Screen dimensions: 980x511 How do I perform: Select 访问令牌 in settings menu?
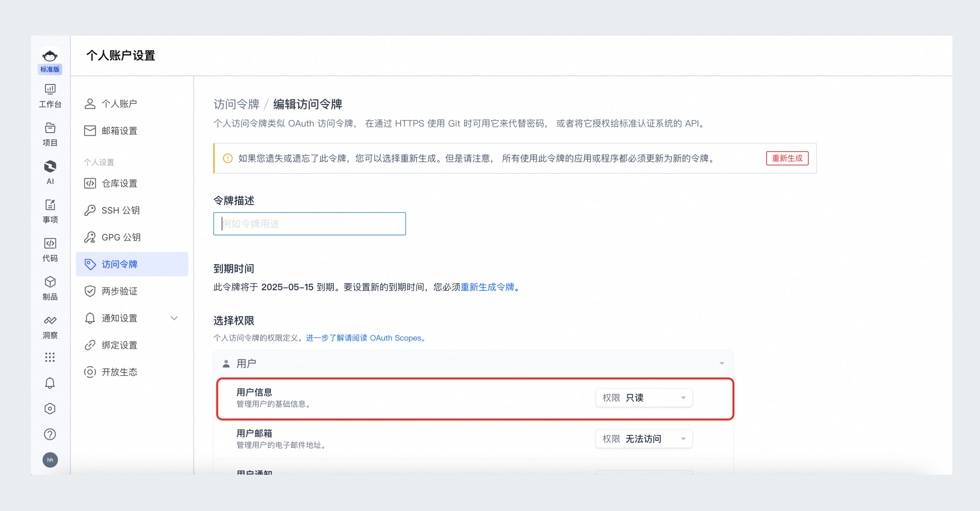132,264
